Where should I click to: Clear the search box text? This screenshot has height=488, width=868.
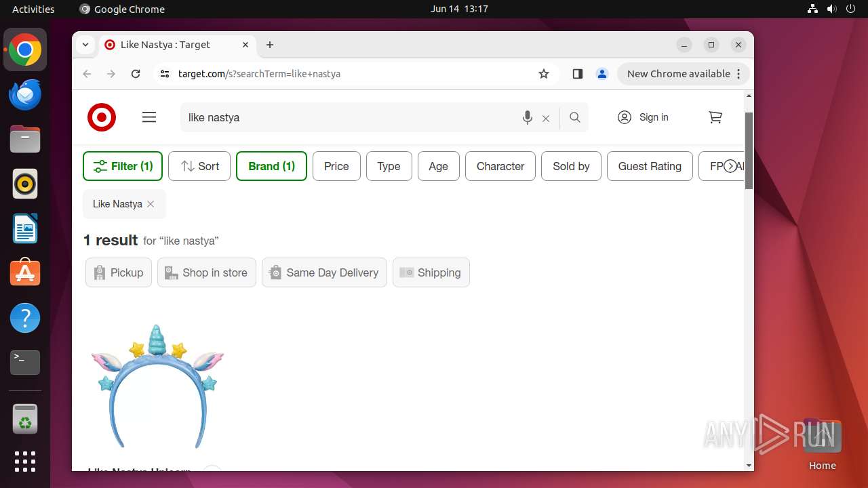[x=546, y=118]
